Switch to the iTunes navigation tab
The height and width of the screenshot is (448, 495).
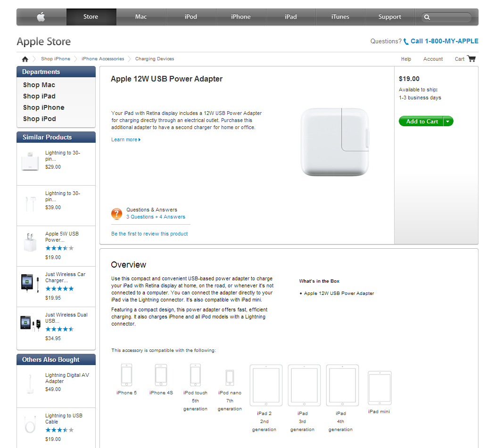[340, 17]
